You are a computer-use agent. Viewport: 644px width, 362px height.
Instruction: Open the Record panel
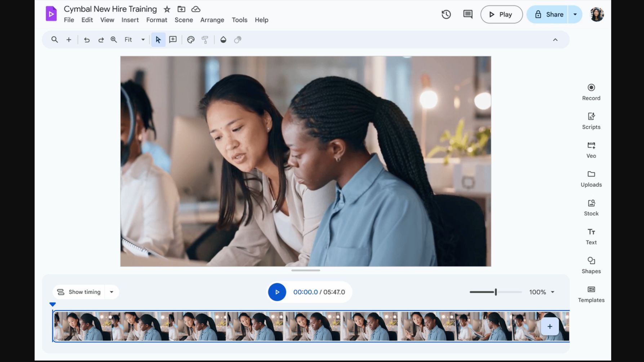pyautogui.click(x=591, y=92)
